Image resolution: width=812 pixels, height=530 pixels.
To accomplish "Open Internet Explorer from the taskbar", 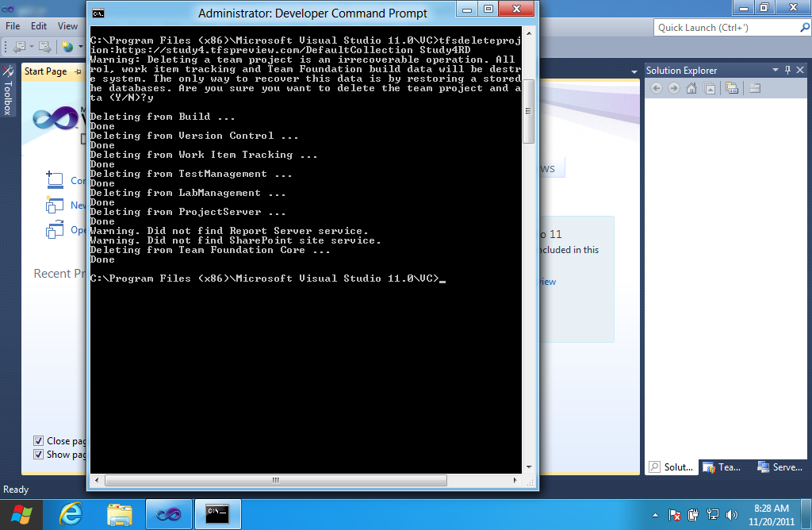I will click(71, 514).
